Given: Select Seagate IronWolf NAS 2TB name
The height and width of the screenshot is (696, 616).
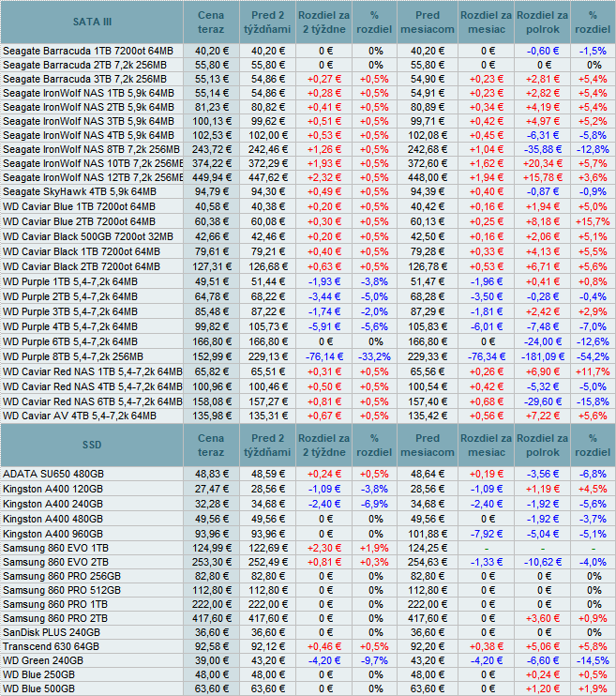Looking at the screenshot, I should click(x=88, y=108).
